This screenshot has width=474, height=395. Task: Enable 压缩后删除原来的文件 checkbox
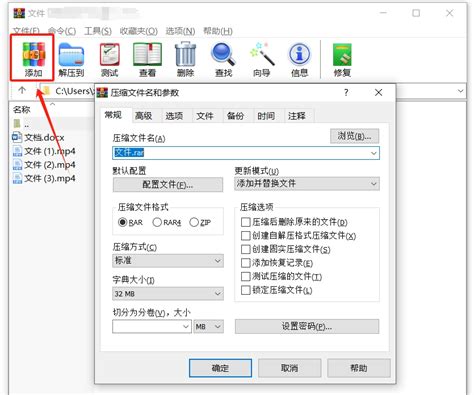click(245, 222)
